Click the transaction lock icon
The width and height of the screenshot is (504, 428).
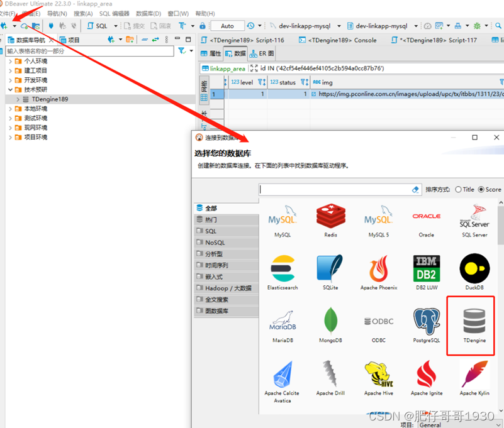pos(203,26)
